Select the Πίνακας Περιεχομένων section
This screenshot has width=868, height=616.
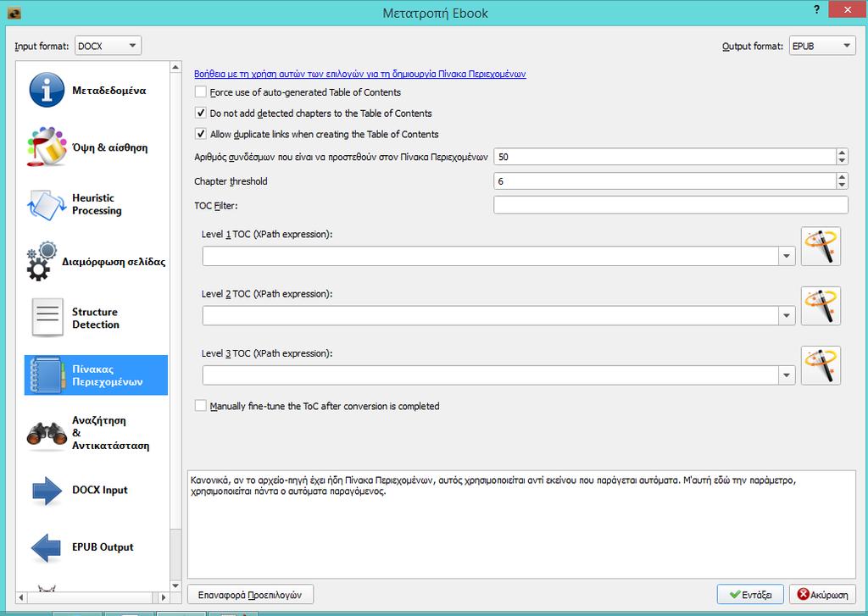(96, 375)
